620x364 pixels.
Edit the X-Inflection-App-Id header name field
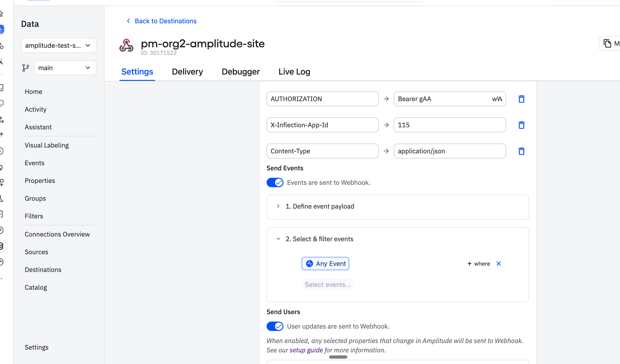[x=323, y=125]
